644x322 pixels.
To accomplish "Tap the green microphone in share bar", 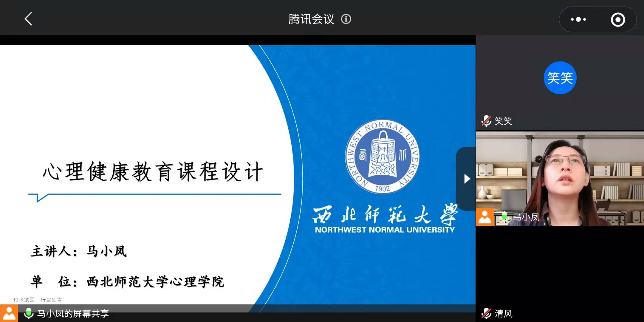I will [29, 313].
